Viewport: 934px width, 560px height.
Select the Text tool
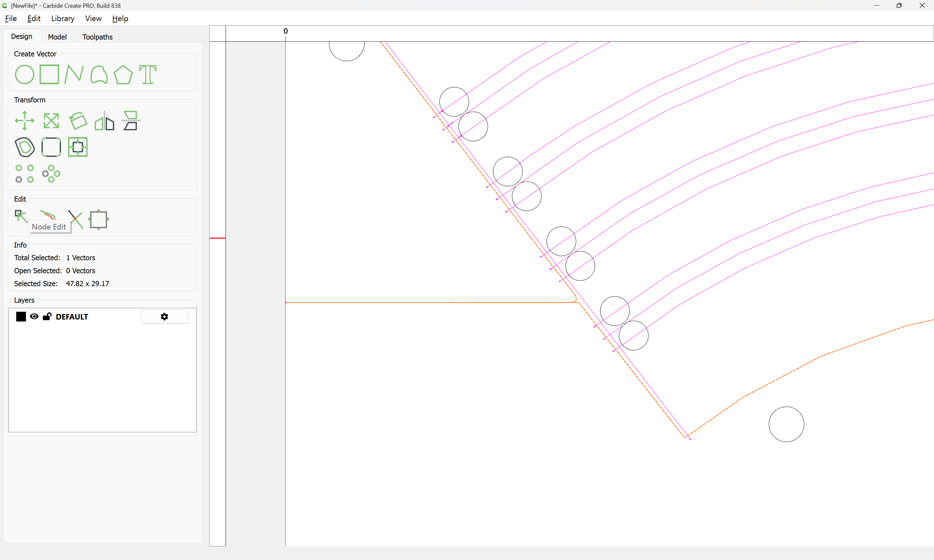[148, 74]
